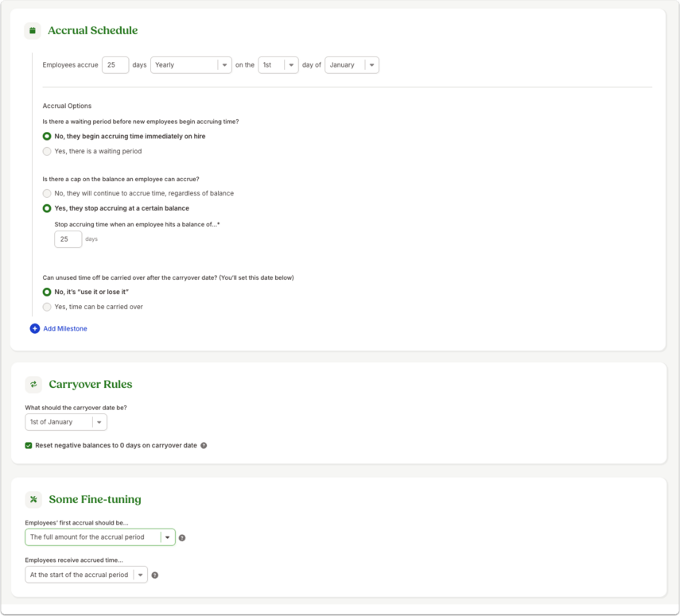Click the Carryover Rules heading
The height and width of the screenshot is (616, 680).
coord(91,385)
